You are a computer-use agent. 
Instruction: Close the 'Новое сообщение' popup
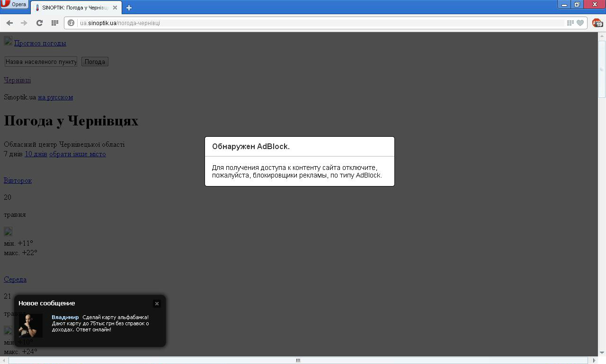[157, 303]
